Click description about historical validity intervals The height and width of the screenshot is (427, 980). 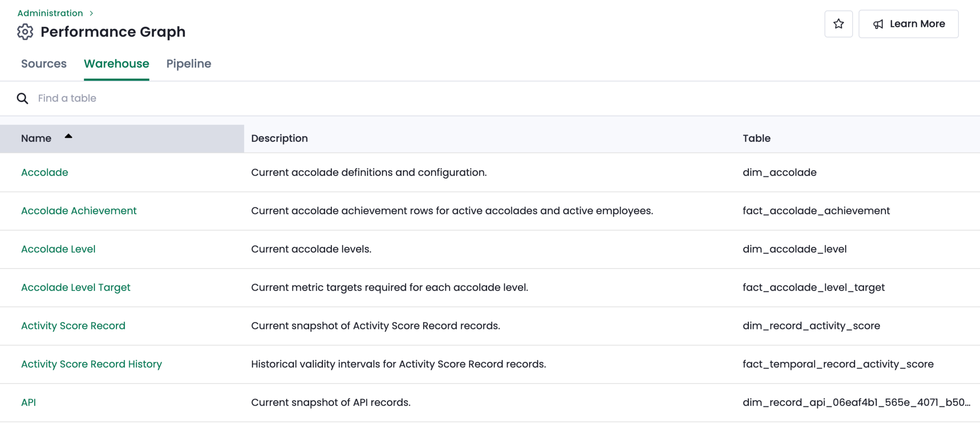coord(398,364)
